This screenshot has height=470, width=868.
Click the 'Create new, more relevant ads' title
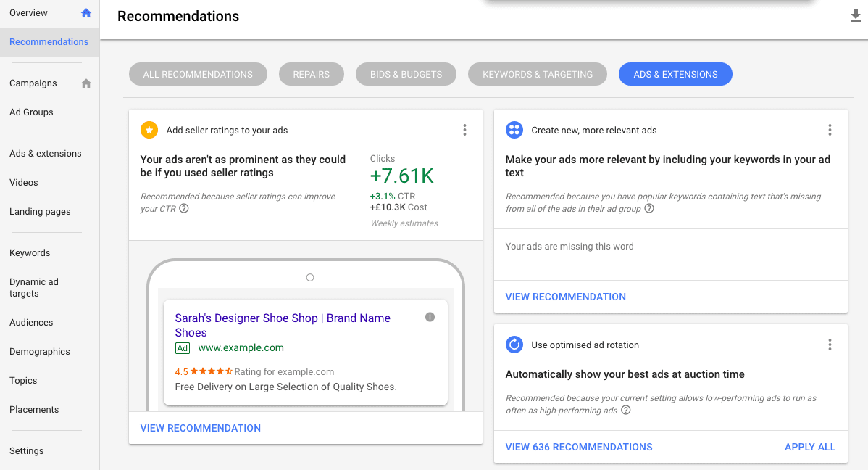coord(594,131)
